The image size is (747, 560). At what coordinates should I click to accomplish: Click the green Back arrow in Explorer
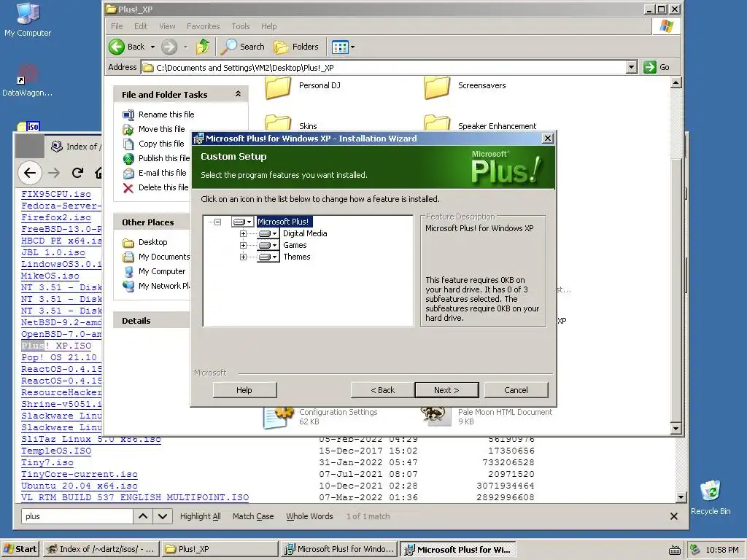(117, 47)
